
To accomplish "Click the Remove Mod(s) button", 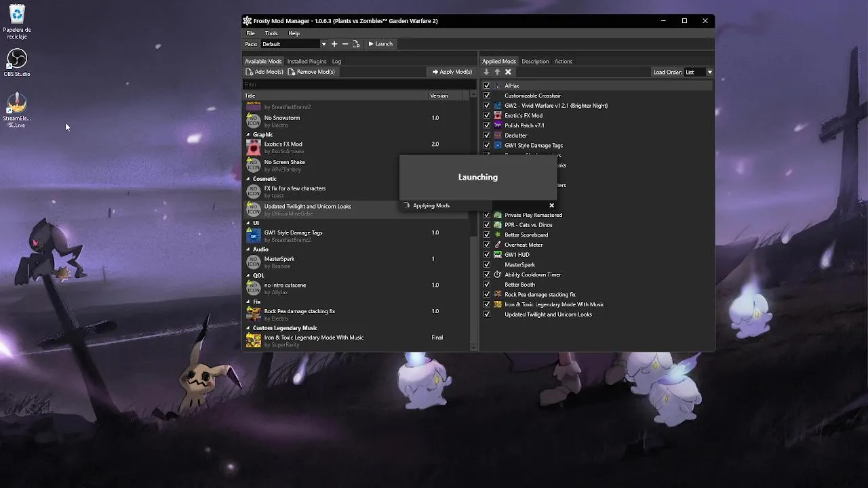I will click(311, 72).
